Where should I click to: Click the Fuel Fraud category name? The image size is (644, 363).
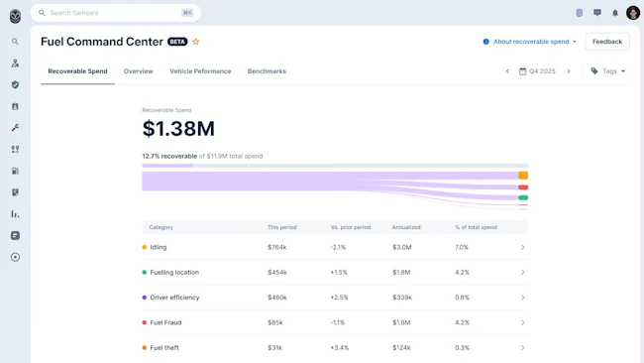click(165, 322)
